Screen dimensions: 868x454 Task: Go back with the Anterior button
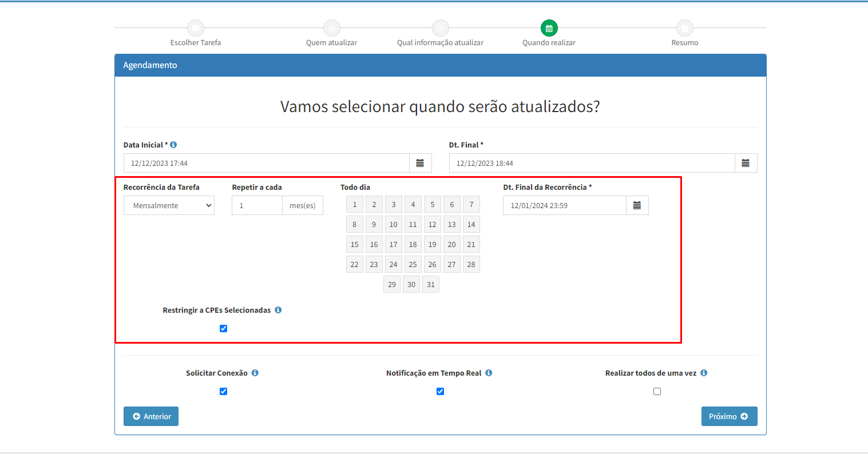tap(151, 416)
